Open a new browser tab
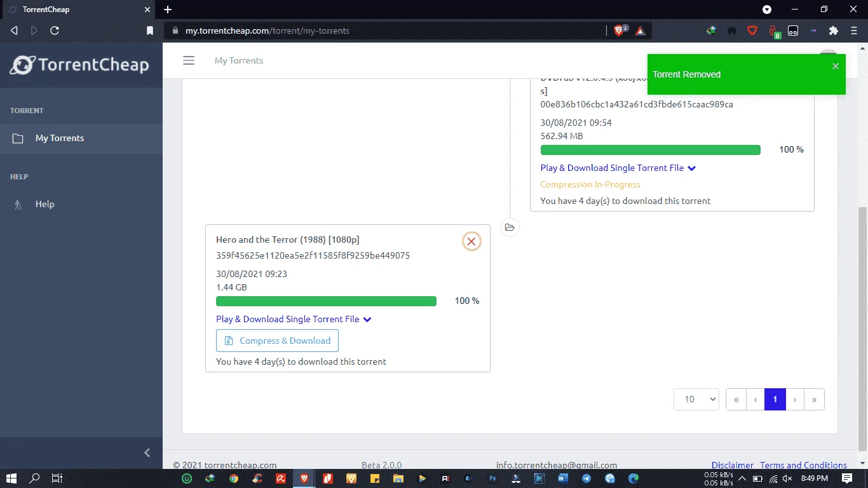This screenshot has width=868, height=488. pyautogui.click(x=168, y=10)
